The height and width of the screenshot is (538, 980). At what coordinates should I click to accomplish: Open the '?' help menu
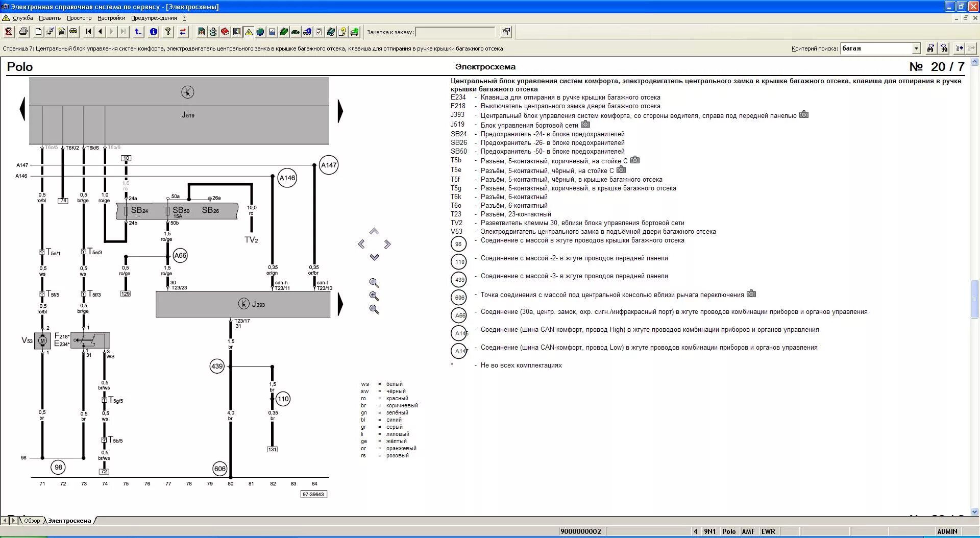point(184,18)
